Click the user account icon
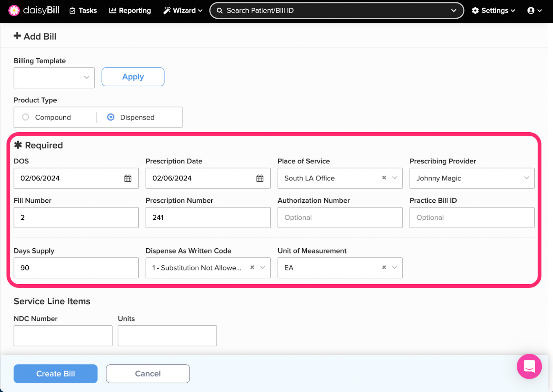The image size is (553, 392). [x=532, y=10]
